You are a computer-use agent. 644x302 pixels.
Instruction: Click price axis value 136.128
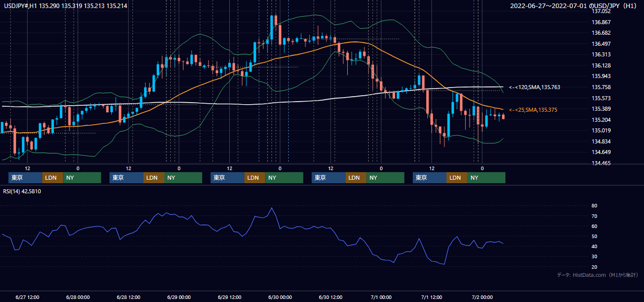pyautogui.click(x=601, y=65)
